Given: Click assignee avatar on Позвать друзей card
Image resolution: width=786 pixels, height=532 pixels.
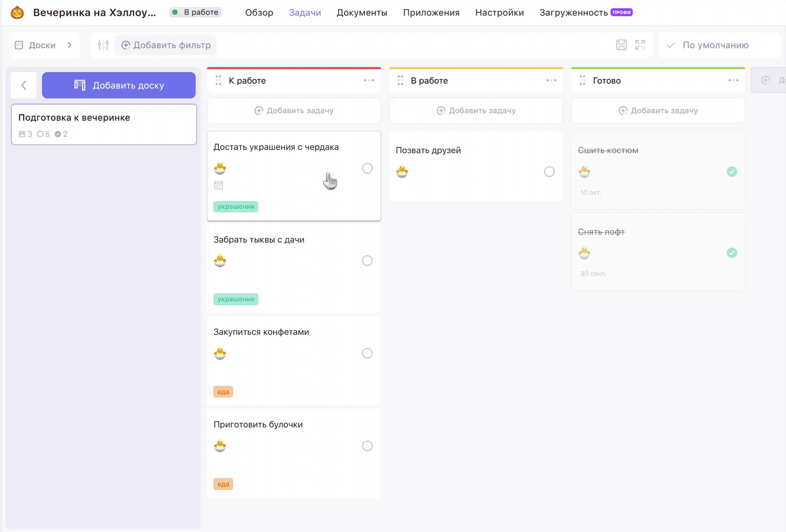Looking at the screenshot, I should [x=402, y=172].
